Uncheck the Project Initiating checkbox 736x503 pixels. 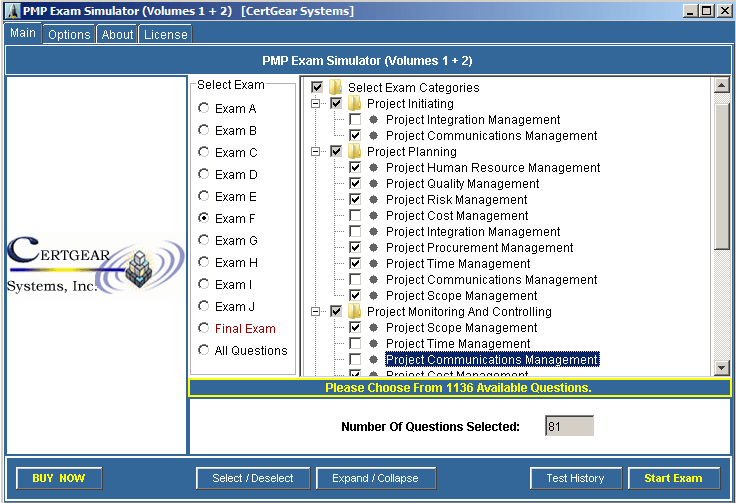point(336,103)
